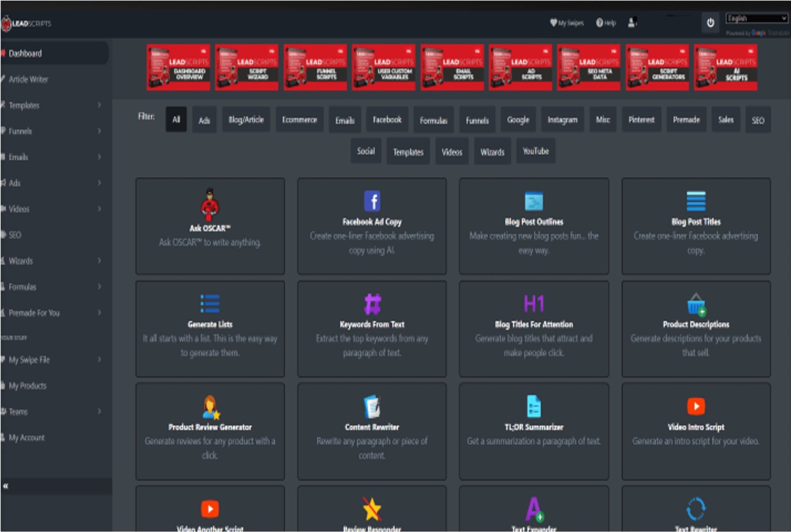Open the Facebook Ad Copy icon
The height and width of the screenshot is (532, 791).
tap(372, 201)
